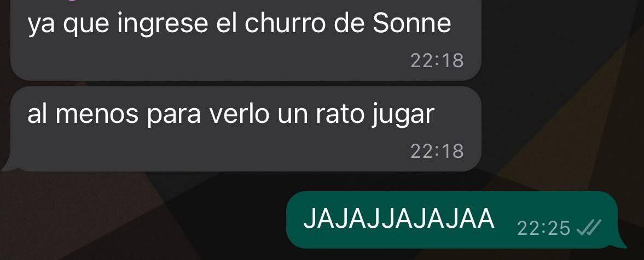This screenshot has width=644, height=260.
Task: Tap the 22:25 timestamp on sent message
Action: click(x=543, y=228)
